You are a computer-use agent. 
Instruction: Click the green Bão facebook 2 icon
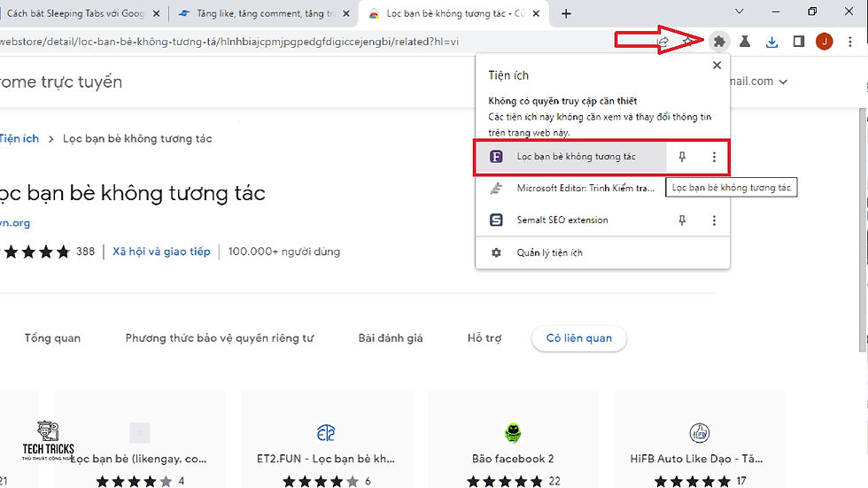pos(513,433)
